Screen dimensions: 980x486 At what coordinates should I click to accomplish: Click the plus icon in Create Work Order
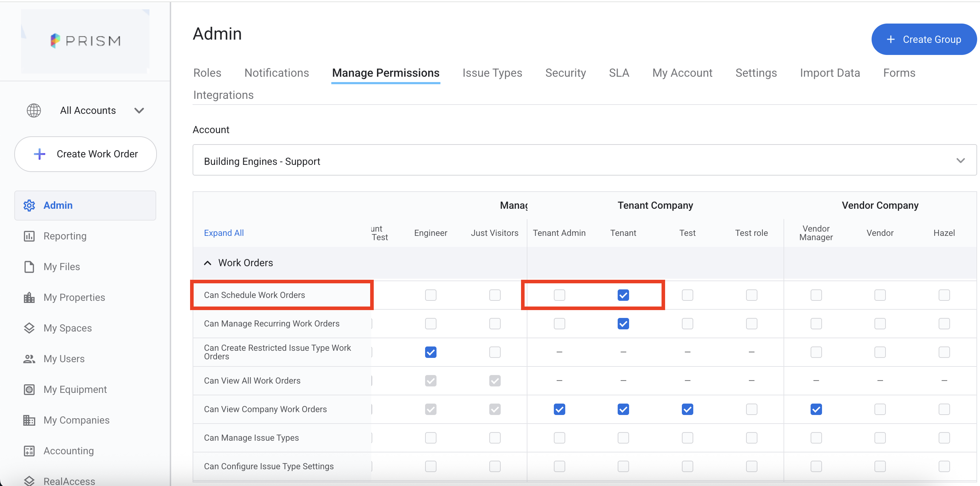click(x=40, y=154)
